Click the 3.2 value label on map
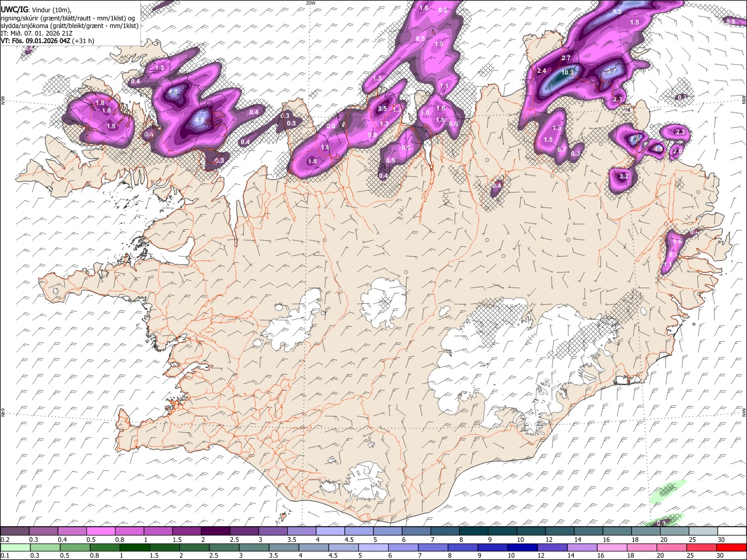The height and width of the screenshot is (560, 747). click(x=623, y=176)
